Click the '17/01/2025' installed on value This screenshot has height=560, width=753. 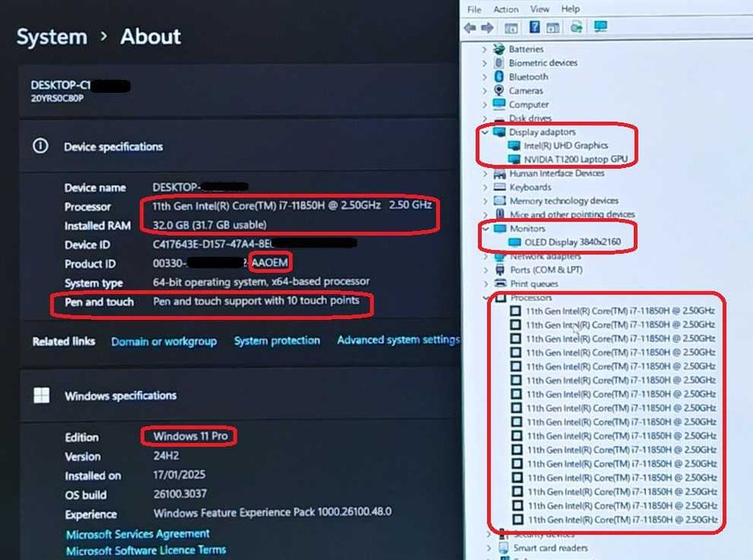[179, 474]
